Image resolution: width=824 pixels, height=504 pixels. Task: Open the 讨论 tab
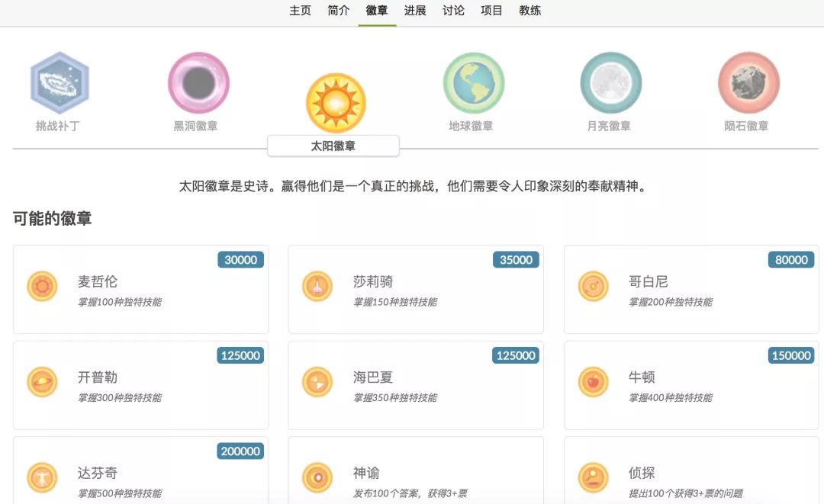coord(453,11)
